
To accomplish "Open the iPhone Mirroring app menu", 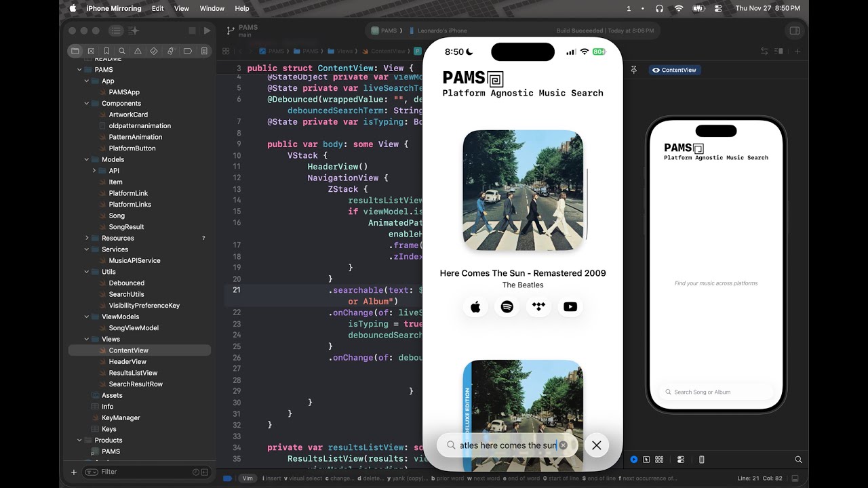I will tap(114, 8).
